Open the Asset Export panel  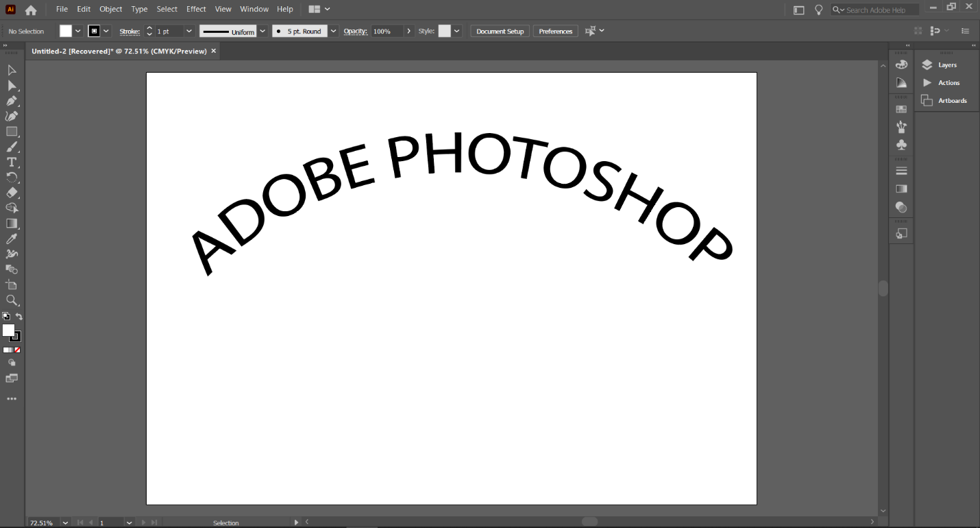point(902,233)
